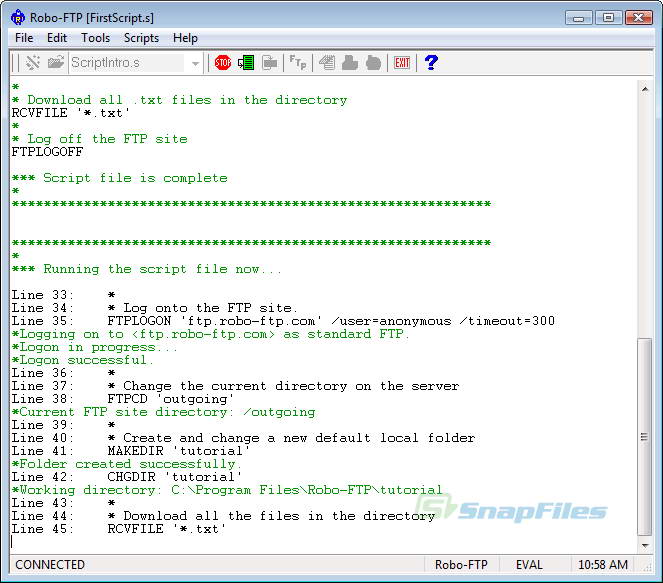Screen dimensions: 663x583
Task: Click Line 41 MAKEDIR 'tutorial' text
Action: pyautogui.click(x=178, y=451)
